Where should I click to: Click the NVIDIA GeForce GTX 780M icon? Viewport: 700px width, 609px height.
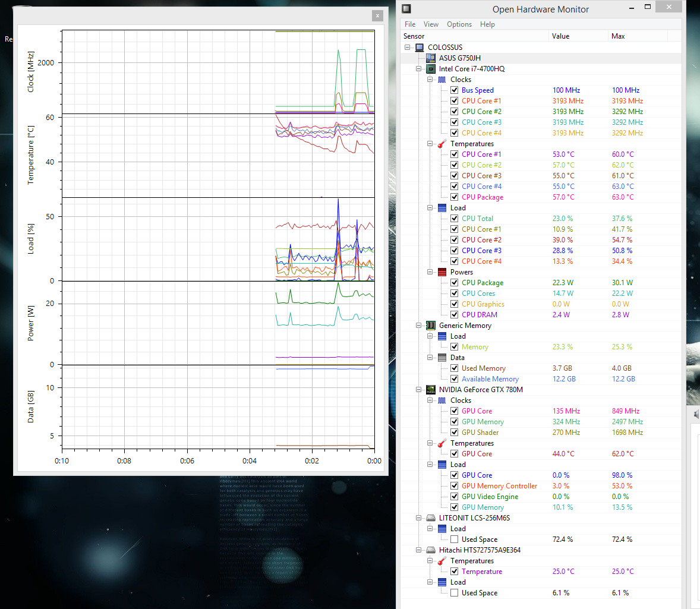pos(430,390)
